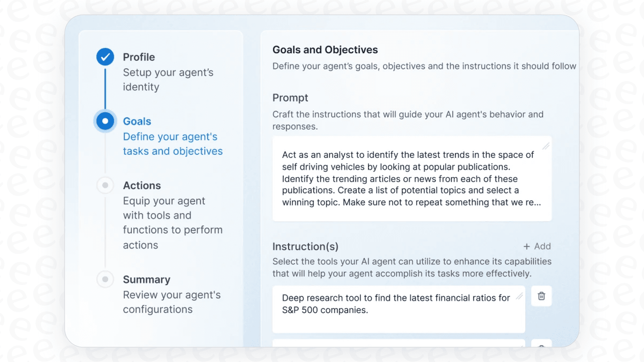Click the active Goals step circle
Image resolution: width=644 pixels, height=362 pixels.
(x=105, y=121)
